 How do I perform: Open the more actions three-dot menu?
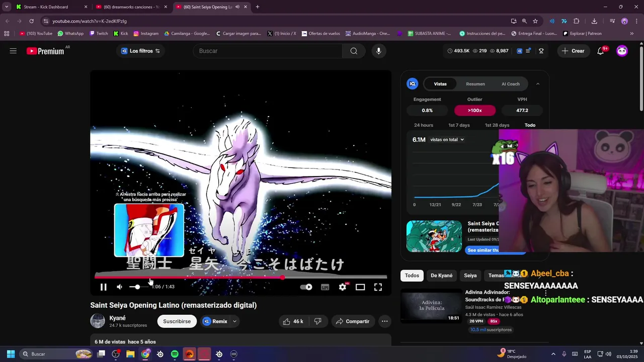pos(385,321)
